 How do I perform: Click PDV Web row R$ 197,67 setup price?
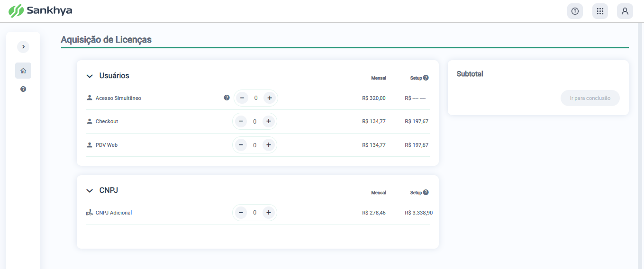pyautogui.click(x=417, y=145)
